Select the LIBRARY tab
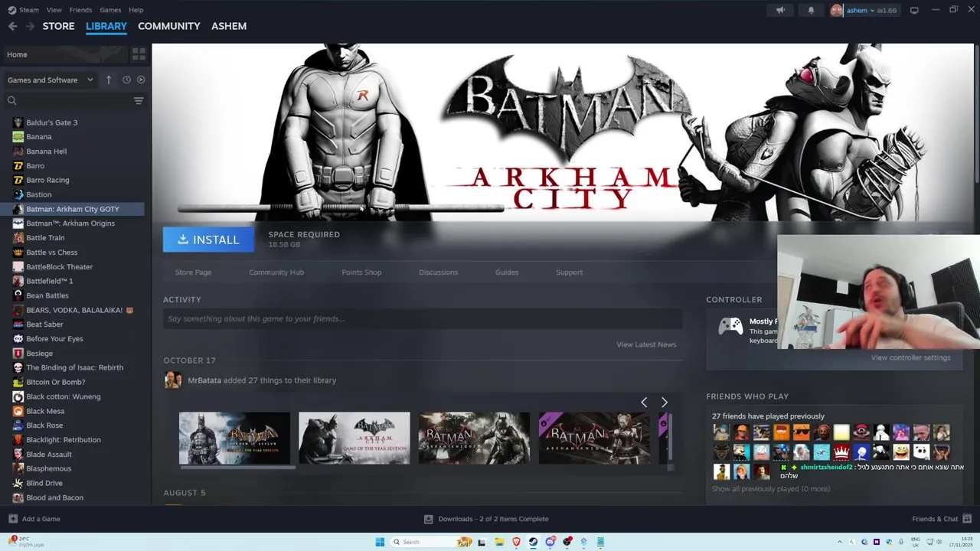 pos(106,26)
